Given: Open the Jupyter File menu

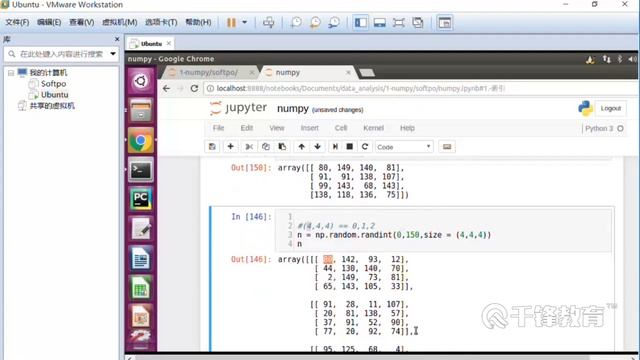Looking at the screenshot, I should coord(218,128).
